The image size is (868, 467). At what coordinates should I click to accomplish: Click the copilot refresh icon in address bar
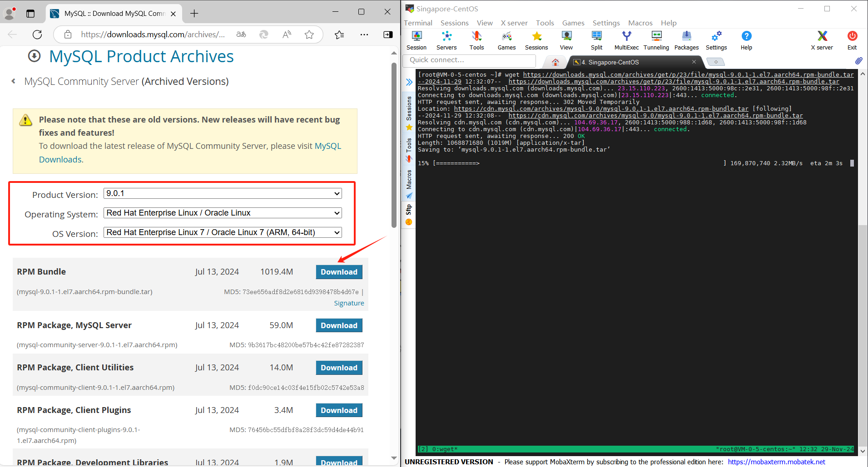click(x=264, y=34)
